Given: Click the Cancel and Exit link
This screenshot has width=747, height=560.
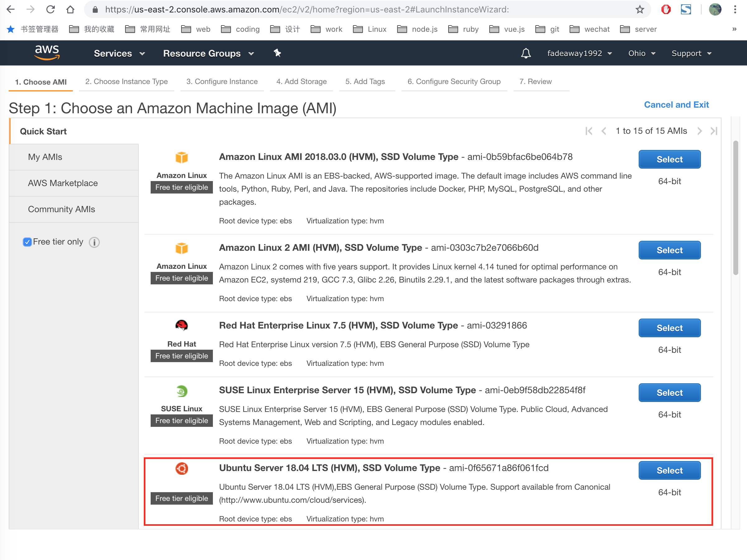Looking at the screenshot, I should point(676,105).
